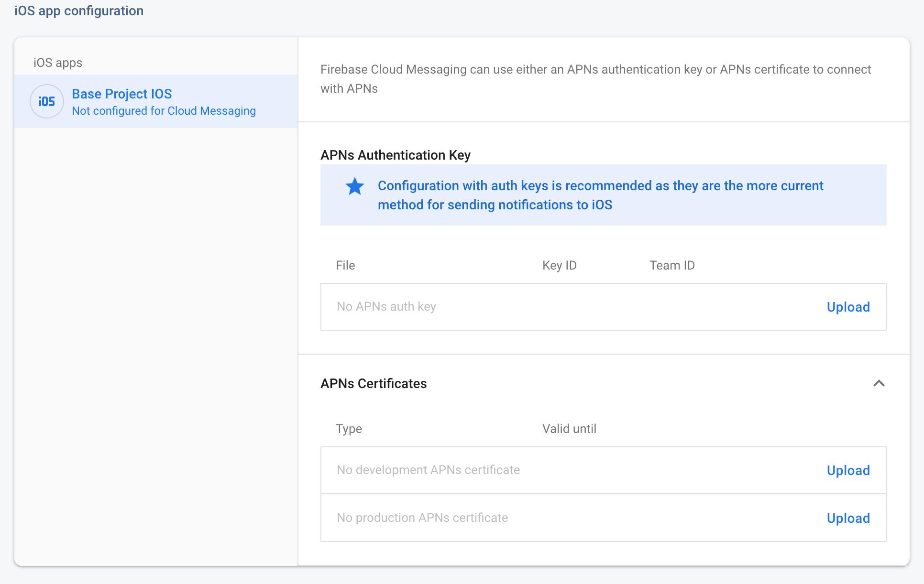
Task: Click the No APNs auth key row
Action: 386,306
